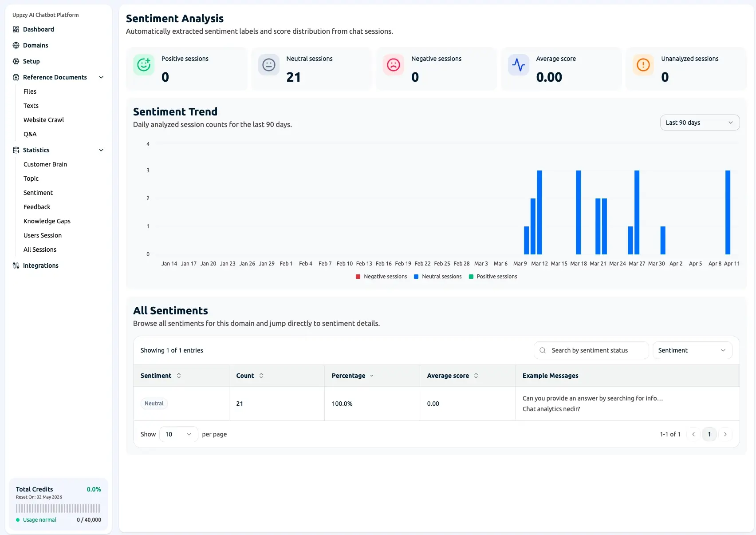Click the red Negative sessions frown icon
The width and height of the screenshot is (756, 535).
click(394, 65)
